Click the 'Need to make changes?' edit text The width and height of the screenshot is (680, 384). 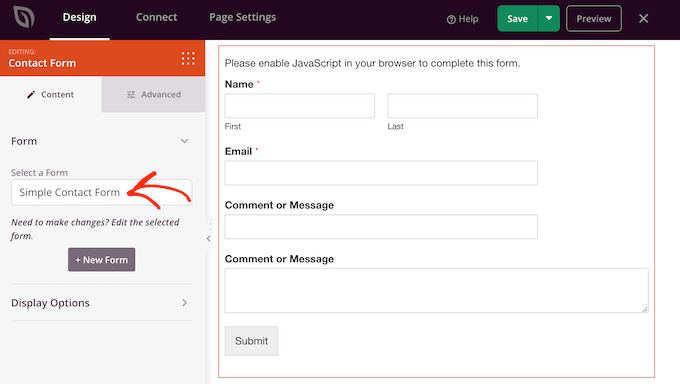pyautogui.click(x=95, y=229)
